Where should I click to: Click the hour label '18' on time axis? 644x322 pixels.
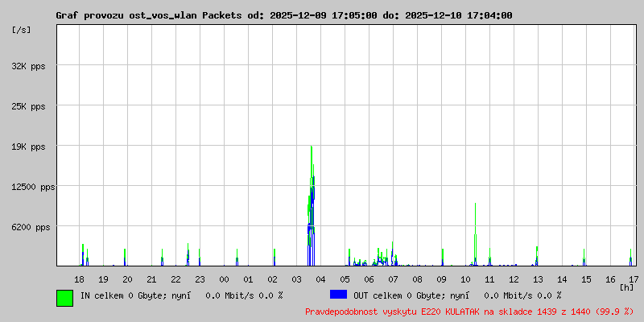[79, 279]
